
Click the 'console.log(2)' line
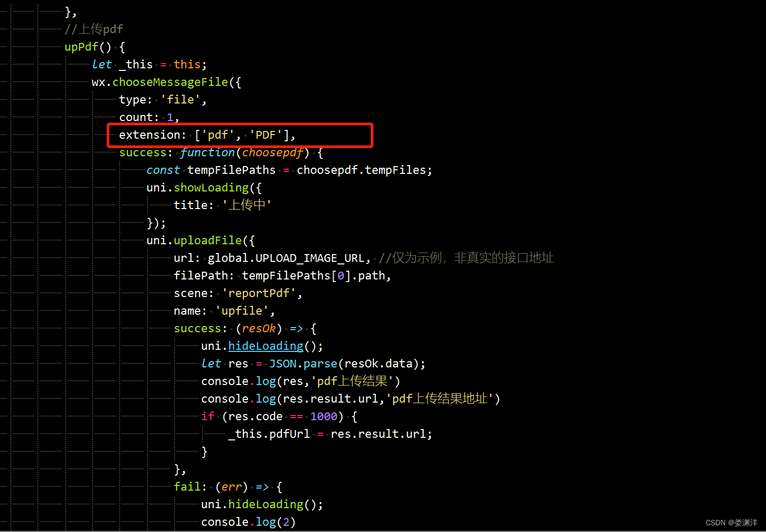tap(249, 522)
